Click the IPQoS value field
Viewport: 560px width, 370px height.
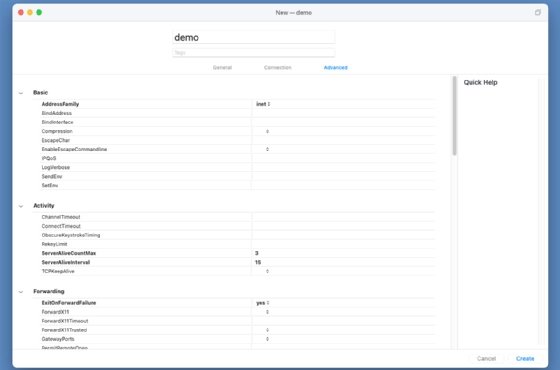(x=343, y=158)
